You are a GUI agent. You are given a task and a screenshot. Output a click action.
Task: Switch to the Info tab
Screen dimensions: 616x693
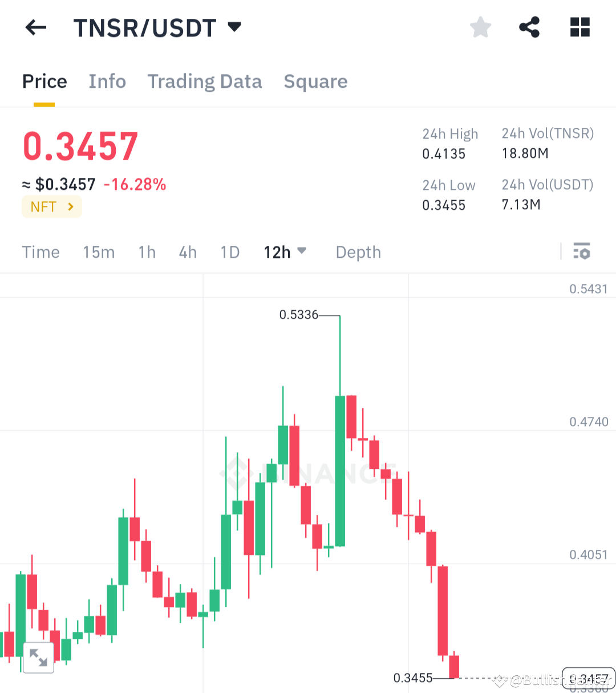[107, 81]
